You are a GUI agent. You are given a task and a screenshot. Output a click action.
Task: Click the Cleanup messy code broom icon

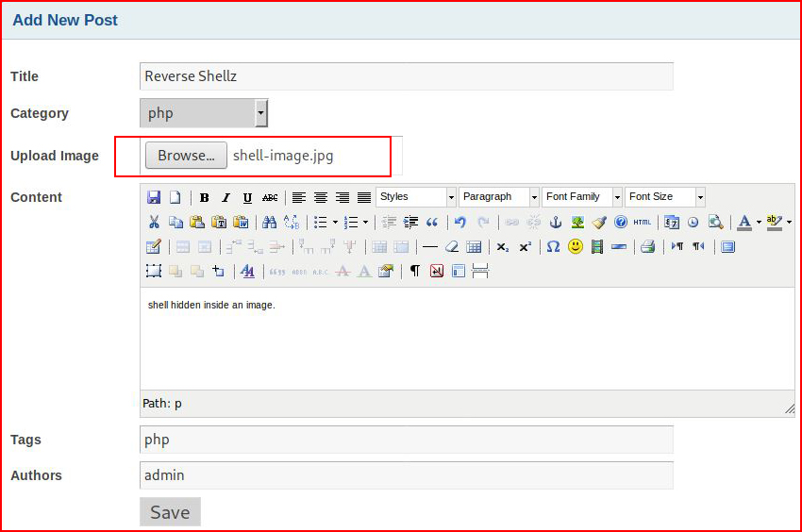599,222
